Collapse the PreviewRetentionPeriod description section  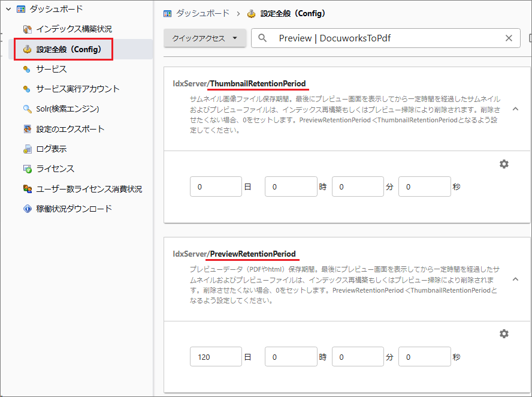[515, 279]
